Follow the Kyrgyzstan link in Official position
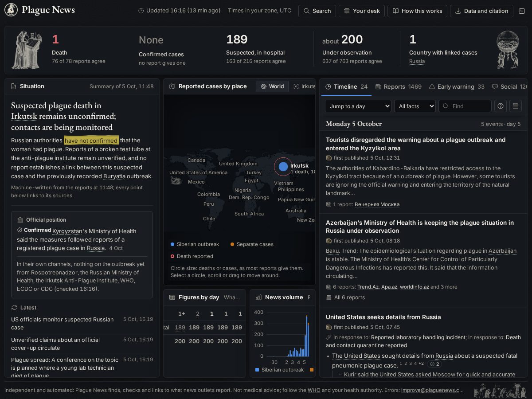The image size is (532, 399). (67, 231)
